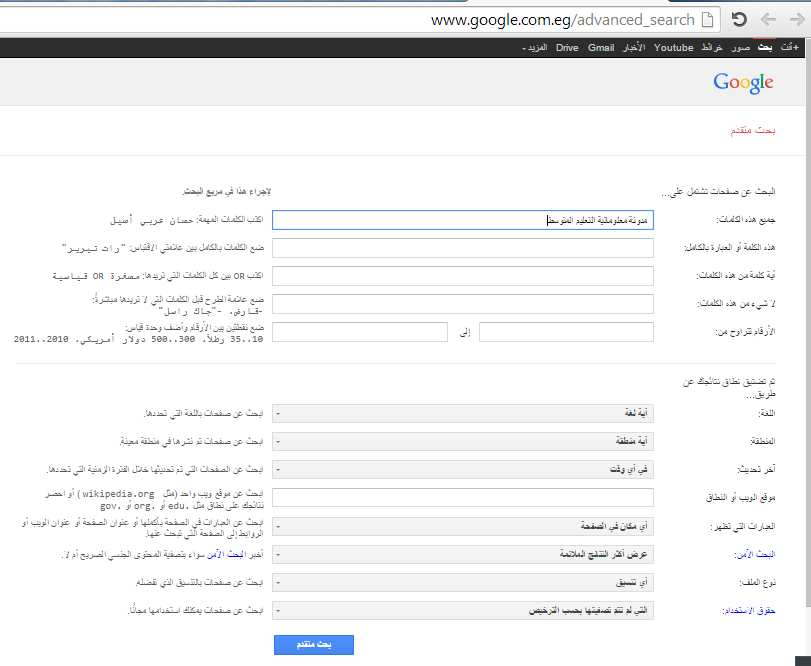Click the none-of-these-words input field
The image size is (811, 666).
[x=463, y=304]
